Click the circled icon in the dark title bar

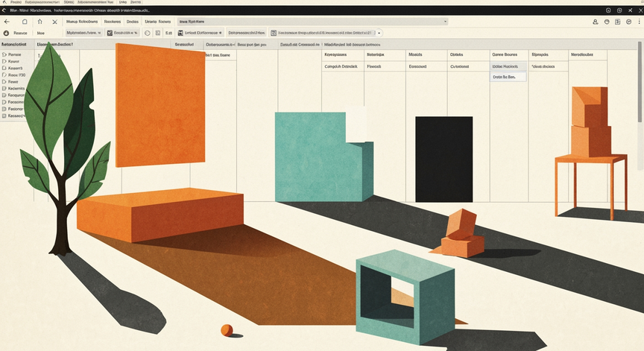(608, 10)
